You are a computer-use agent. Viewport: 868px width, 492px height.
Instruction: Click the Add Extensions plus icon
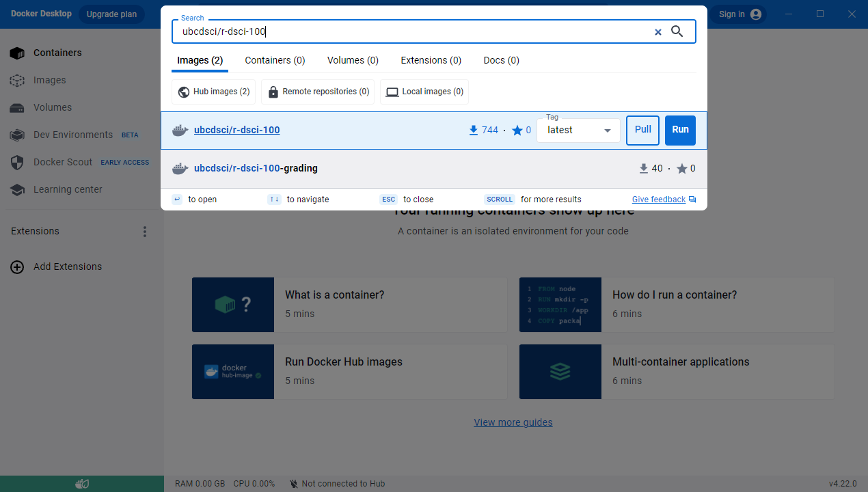click(x=17, y=266)
